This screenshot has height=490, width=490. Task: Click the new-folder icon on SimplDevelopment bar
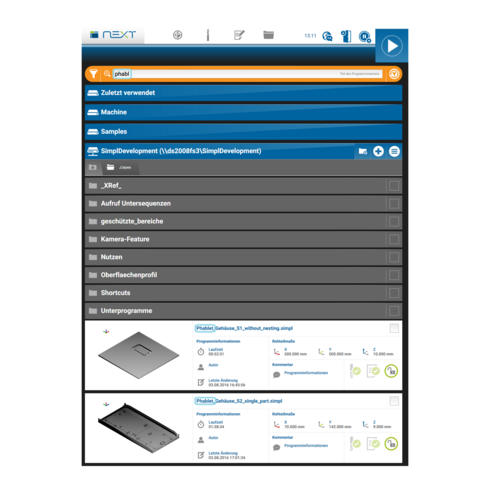click(x=363, y=151)
